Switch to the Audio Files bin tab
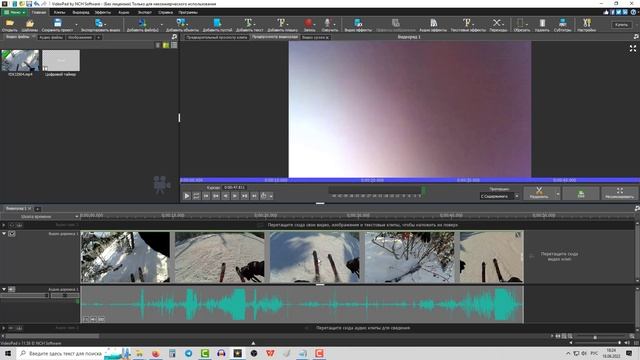This screenshot has width=640, height=360. [x=51, y=37]
